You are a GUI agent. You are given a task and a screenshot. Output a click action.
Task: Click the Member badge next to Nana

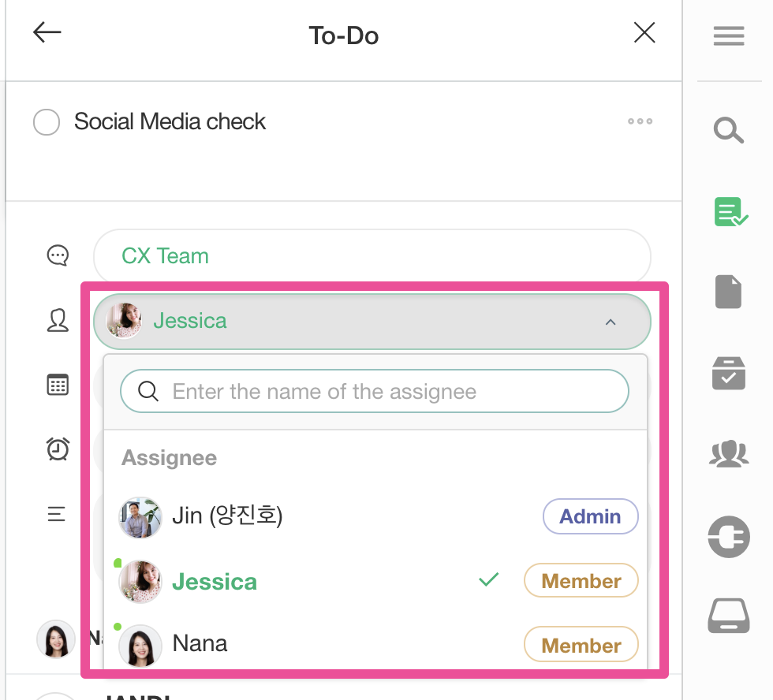[581, 644]
